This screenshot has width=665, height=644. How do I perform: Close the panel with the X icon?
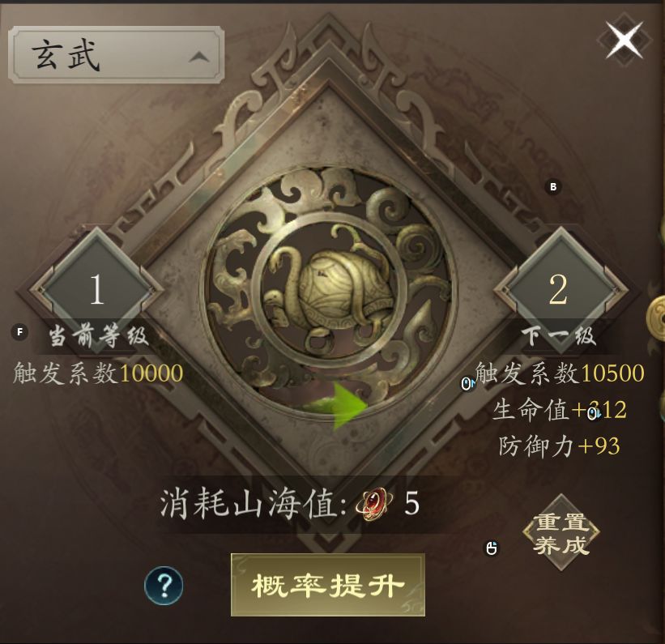[x=625, y=41]
